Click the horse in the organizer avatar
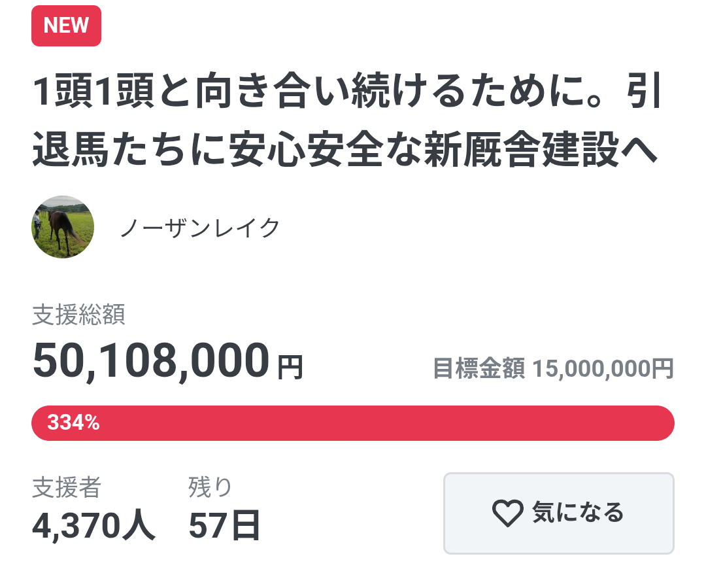 point(61,229)
